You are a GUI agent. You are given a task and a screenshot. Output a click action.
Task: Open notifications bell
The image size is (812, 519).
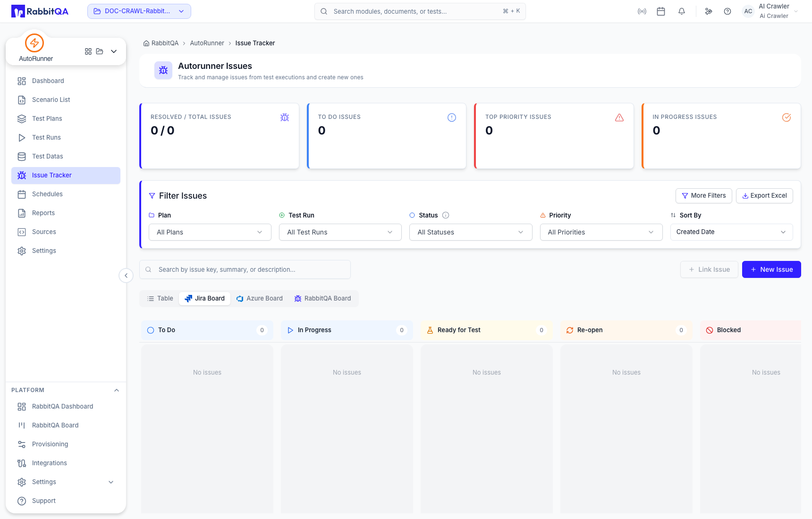[682, 11]
